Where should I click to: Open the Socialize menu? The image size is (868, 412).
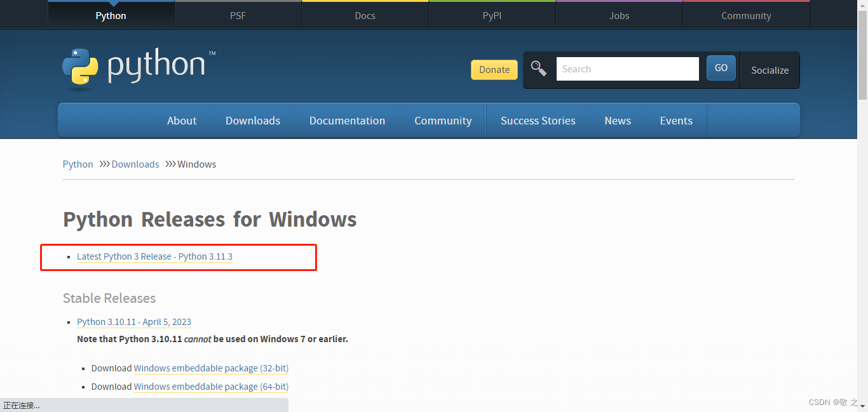[x=770, y=70]
